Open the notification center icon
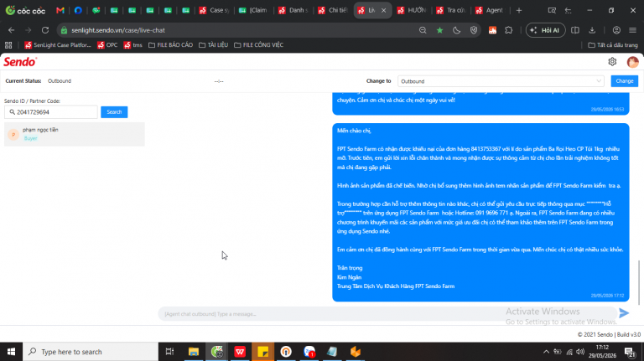This screenshot has height=361, width=644. click(630, 352)
